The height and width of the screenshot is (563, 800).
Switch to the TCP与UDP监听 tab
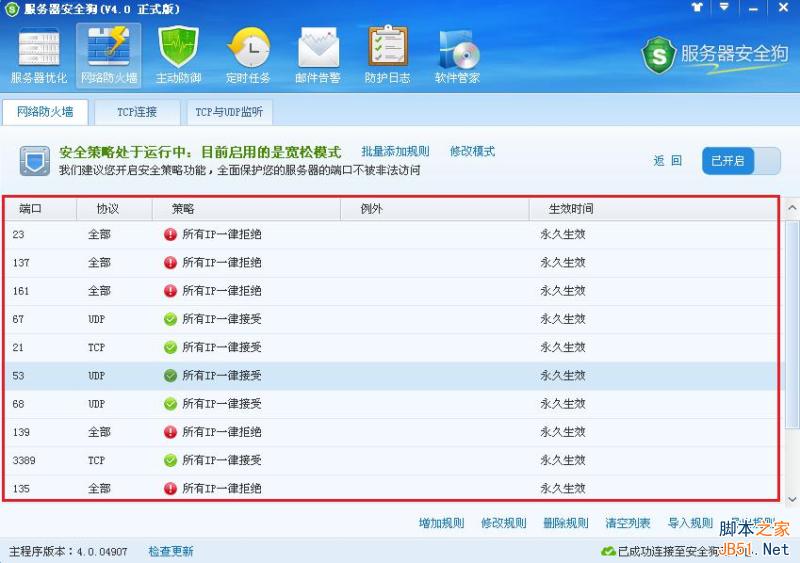coord(229,112)
